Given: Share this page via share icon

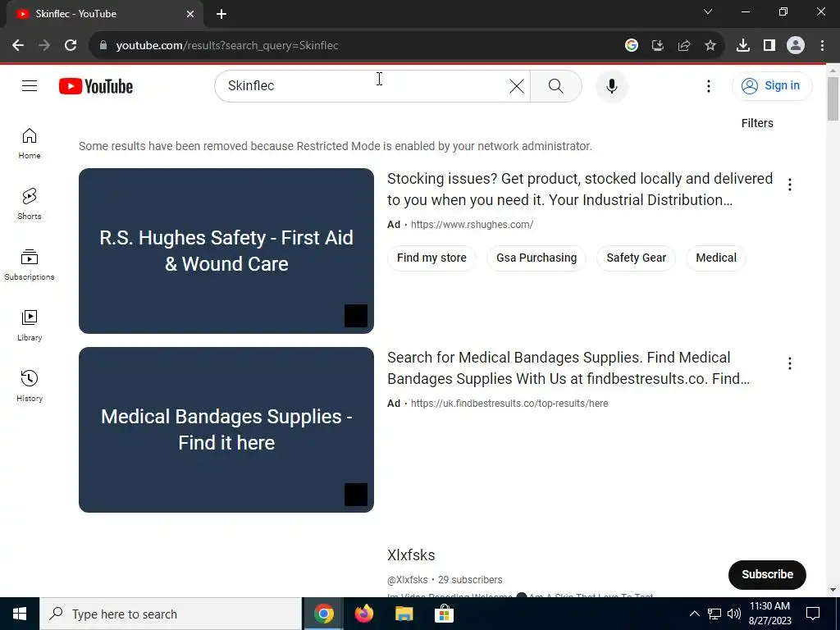Looking at the screenshot, I should (x=683, y=46).
